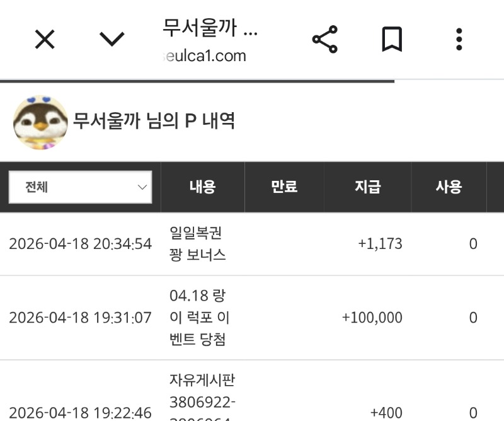Select the 만료 column header
This screenshot has width=504, height=421.
[284, 187]
